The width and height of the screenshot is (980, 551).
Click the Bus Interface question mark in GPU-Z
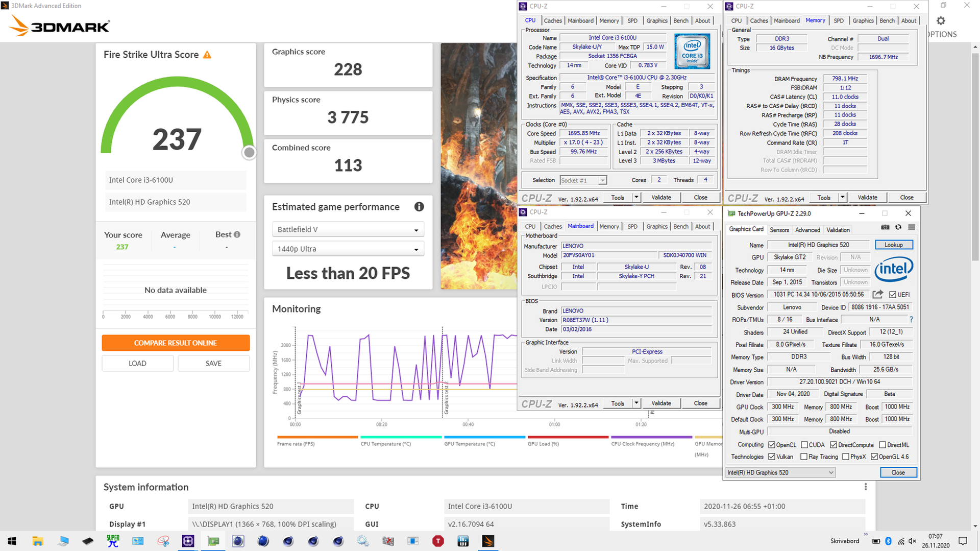(x=911, y=320)
